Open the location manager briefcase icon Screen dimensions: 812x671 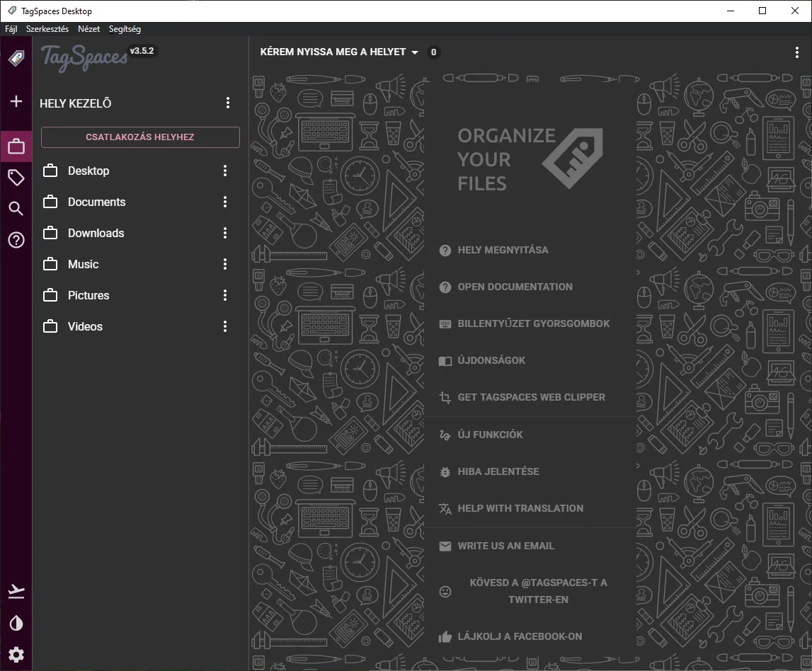(x=16, y=147)
